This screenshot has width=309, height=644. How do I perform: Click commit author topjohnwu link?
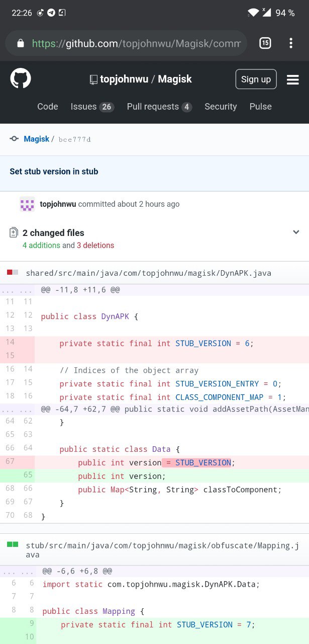58,204
